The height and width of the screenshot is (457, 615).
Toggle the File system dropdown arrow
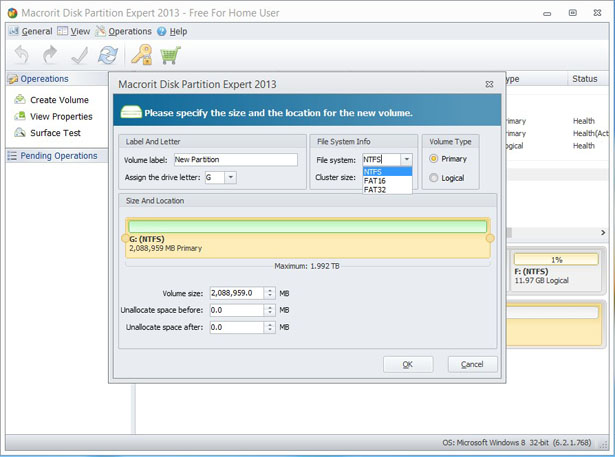tap(407, 159)
